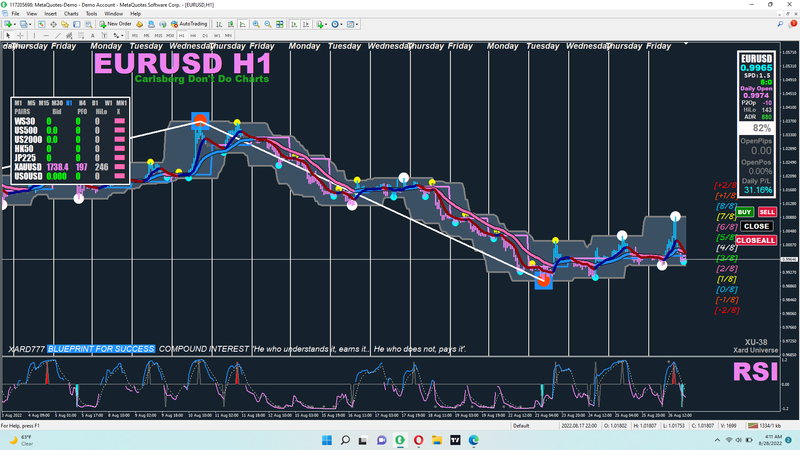
Task: Open the Insert menu
Action: click(51, 14)
